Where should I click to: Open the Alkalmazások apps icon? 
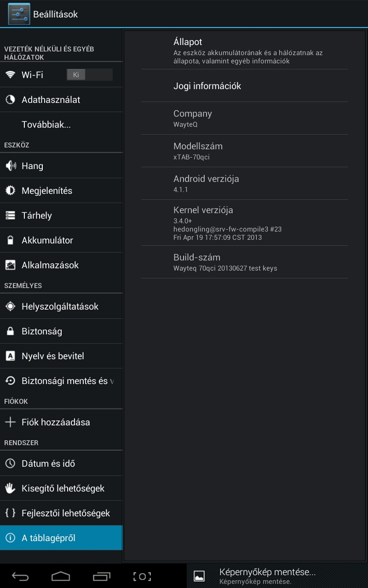[10, 265]
